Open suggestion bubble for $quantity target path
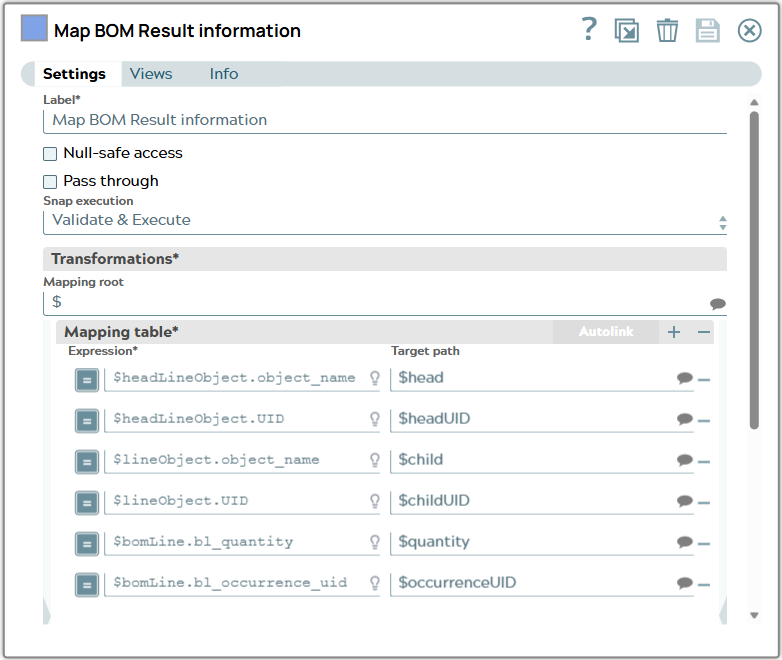Image resolution: width=782 pixels, height=660 pixels. coord(685,542)
